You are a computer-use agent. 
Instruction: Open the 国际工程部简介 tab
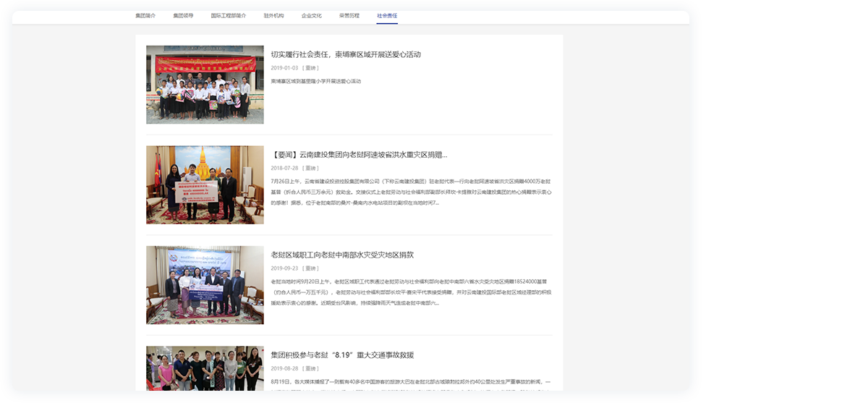228,15
